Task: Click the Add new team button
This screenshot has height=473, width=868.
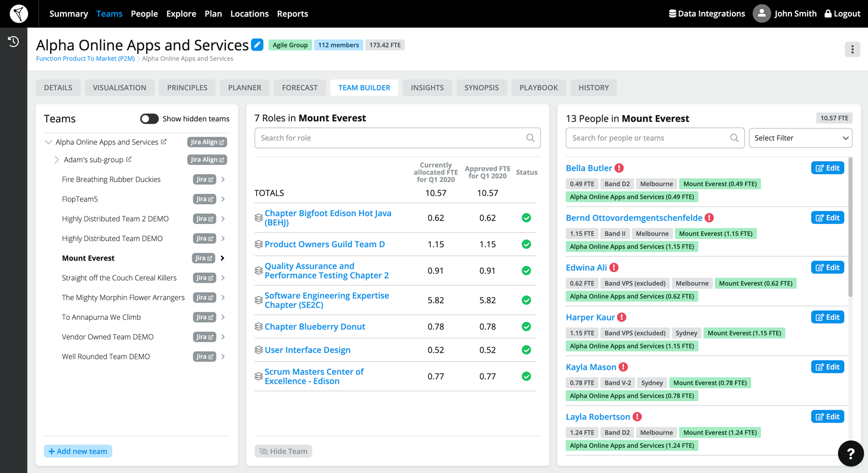Action: (x=78, y=451)
